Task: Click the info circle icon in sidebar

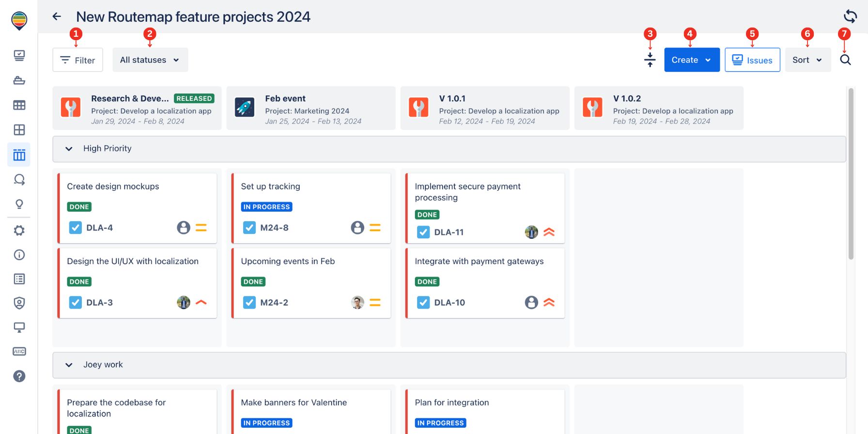Action: click(x=19, y=255)
